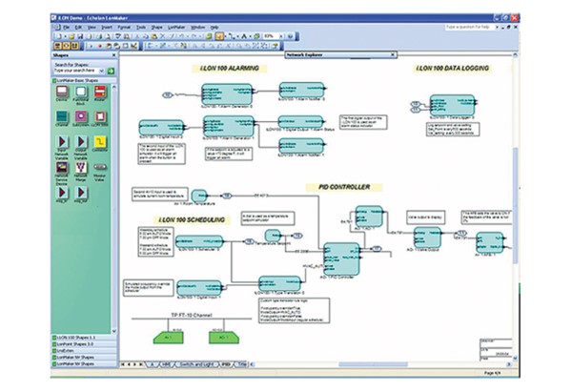Select the Device shape in Shapes panel

pos(62,92)
